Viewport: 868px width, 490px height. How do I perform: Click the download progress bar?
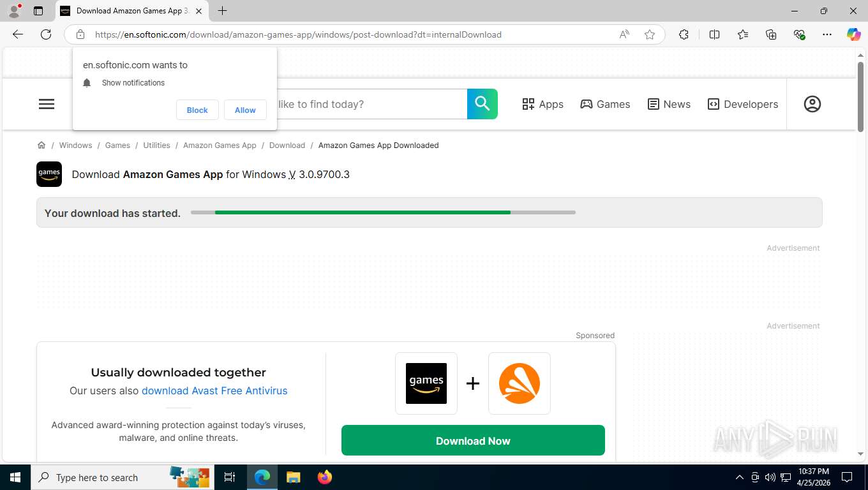[x=383, y=212]
